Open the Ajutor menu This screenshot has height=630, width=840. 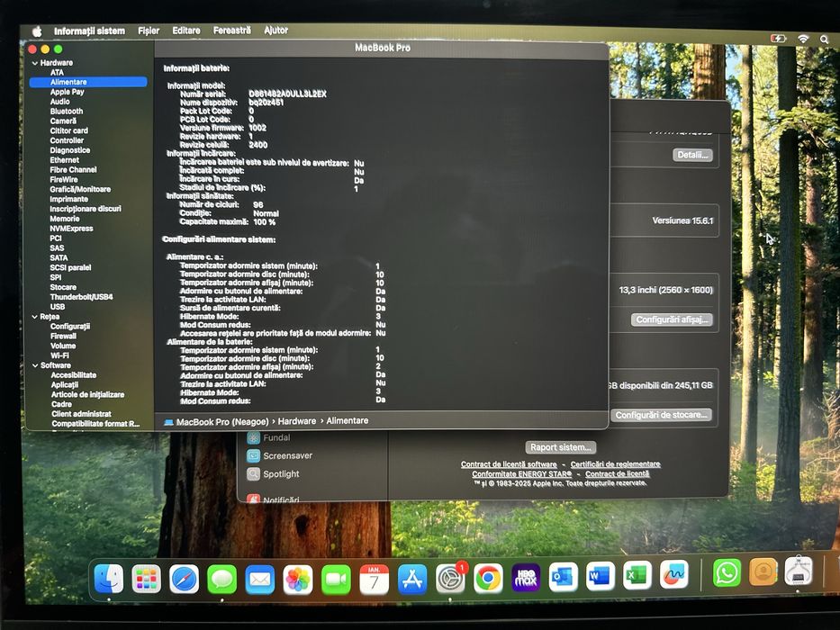click(275, 30)
